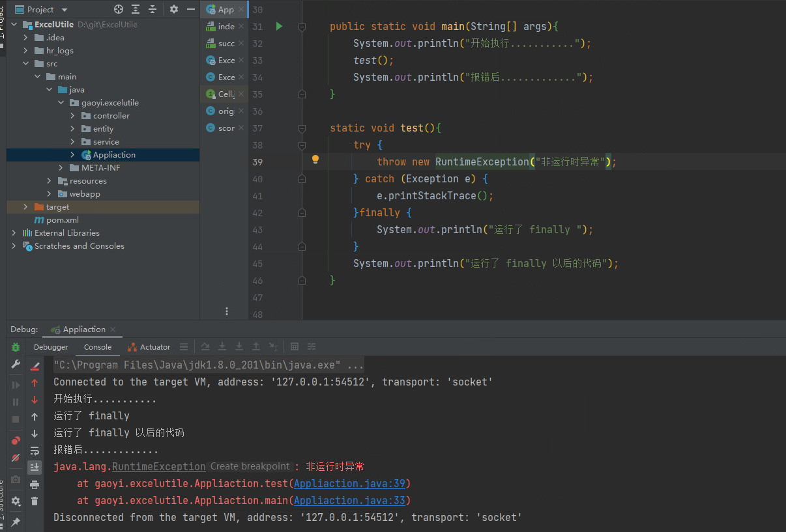Click camera icon to get thread dump
The image size is (786, 532).
(16, 479)
